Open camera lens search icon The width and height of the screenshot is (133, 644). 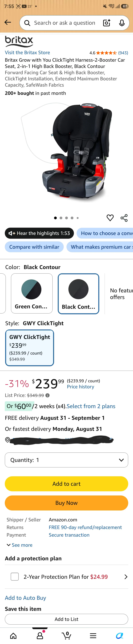click(107, 23)
